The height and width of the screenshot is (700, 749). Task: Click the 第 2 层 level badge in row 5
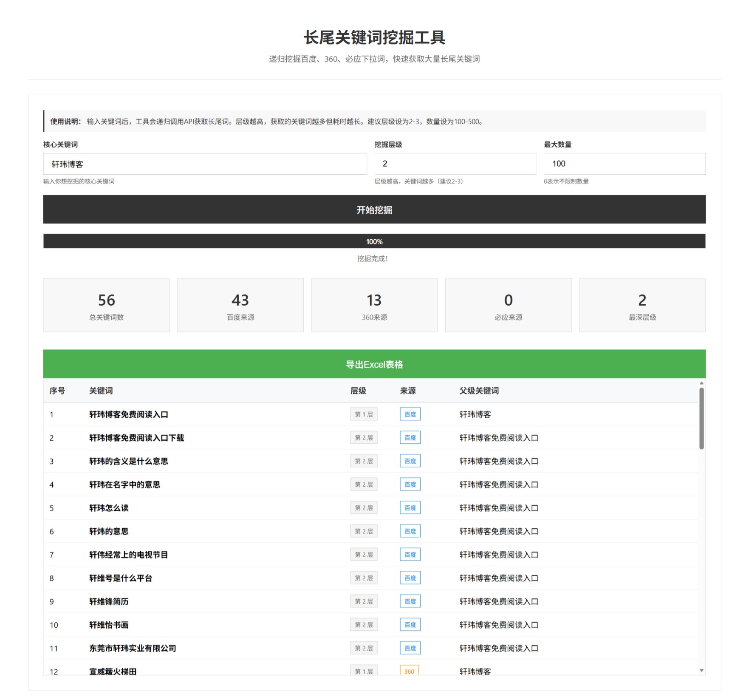(x=364, y=508)
